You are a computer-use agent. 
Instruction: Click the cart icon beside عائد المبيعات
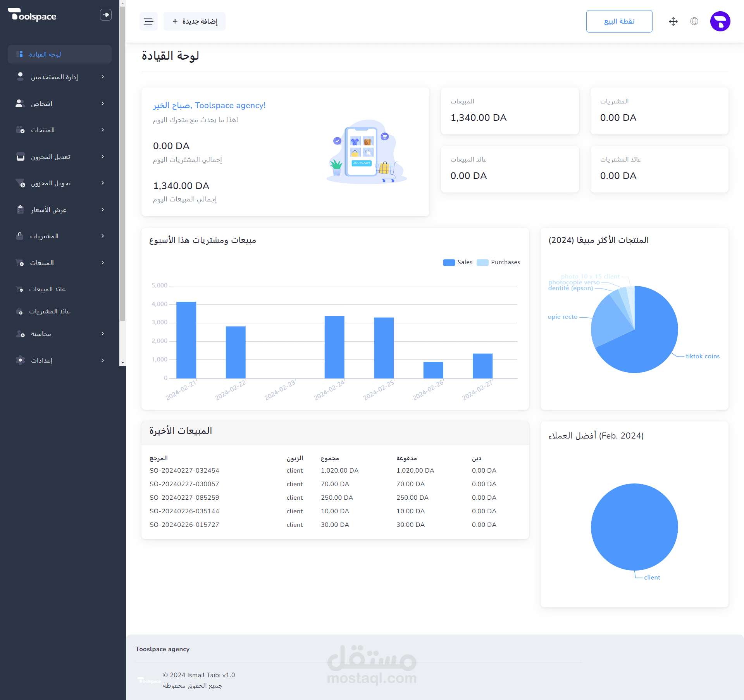19,289
